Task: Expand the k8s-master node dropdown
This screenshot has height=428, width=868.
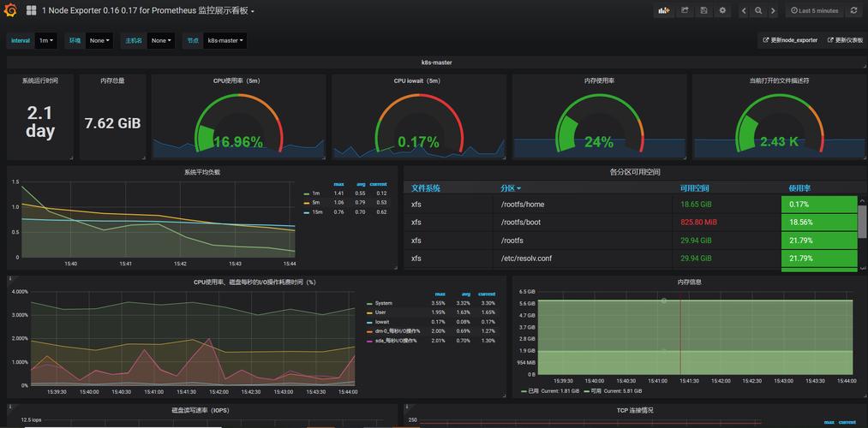Action: [225, 40]
